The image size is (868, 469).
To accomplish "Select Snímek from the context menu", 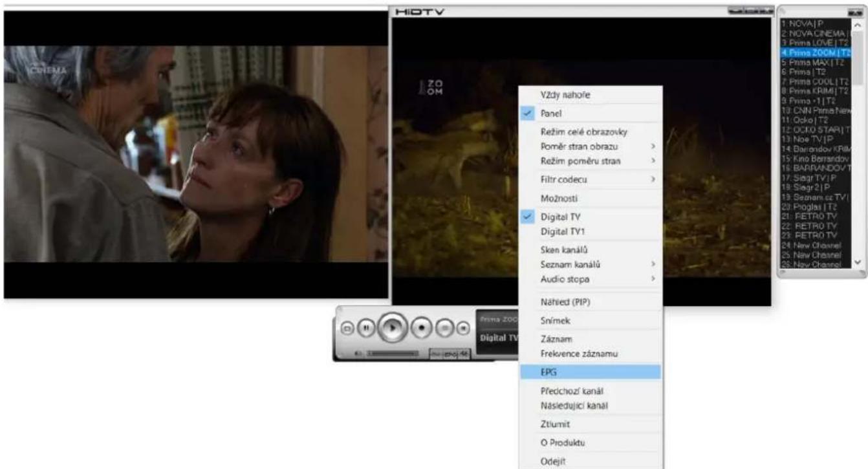I will click(591, 320).
